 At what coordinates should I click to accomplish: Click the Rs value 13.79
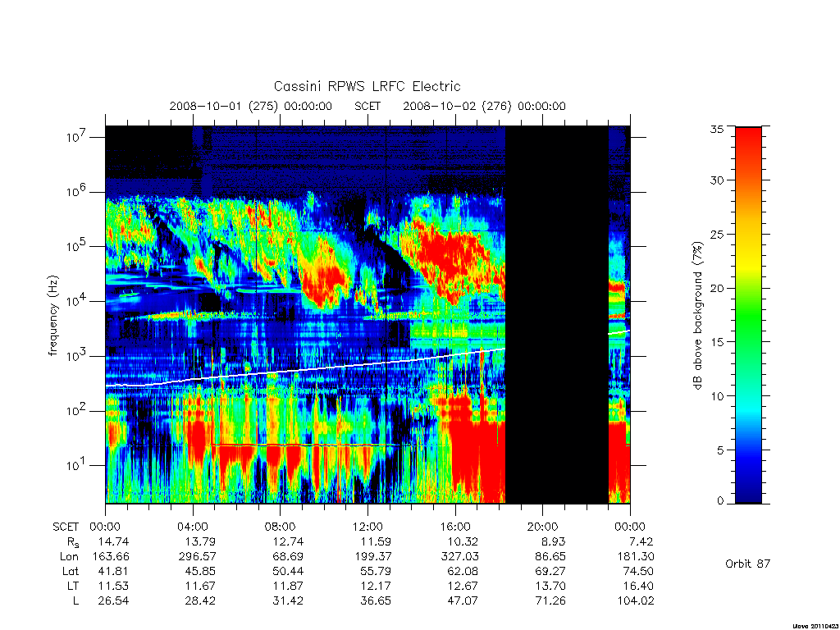(x=200, y=541)
